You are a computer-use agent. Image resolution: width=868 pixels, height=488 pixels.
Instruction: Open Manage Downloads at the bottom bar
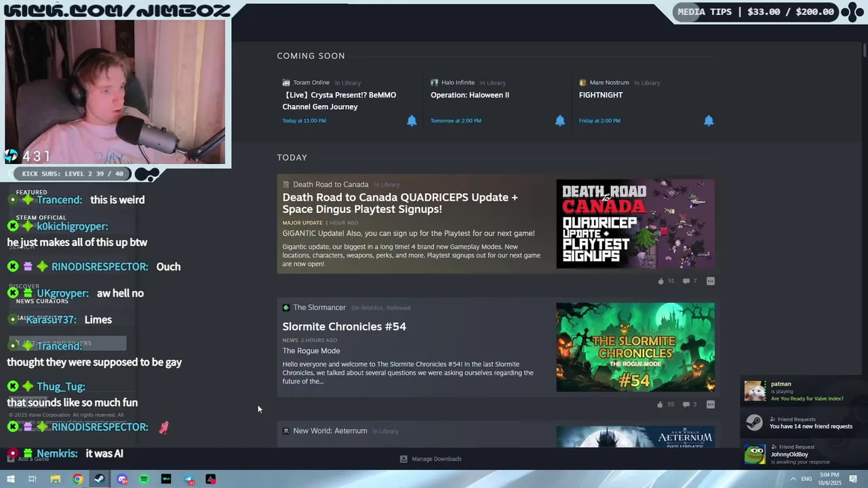431,459
